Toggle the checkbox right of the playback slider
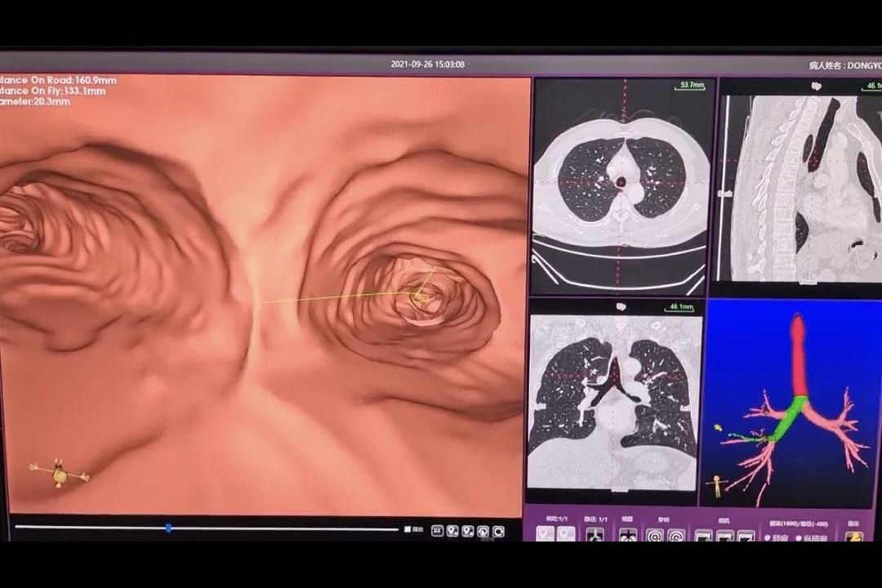 pos(408,530)
